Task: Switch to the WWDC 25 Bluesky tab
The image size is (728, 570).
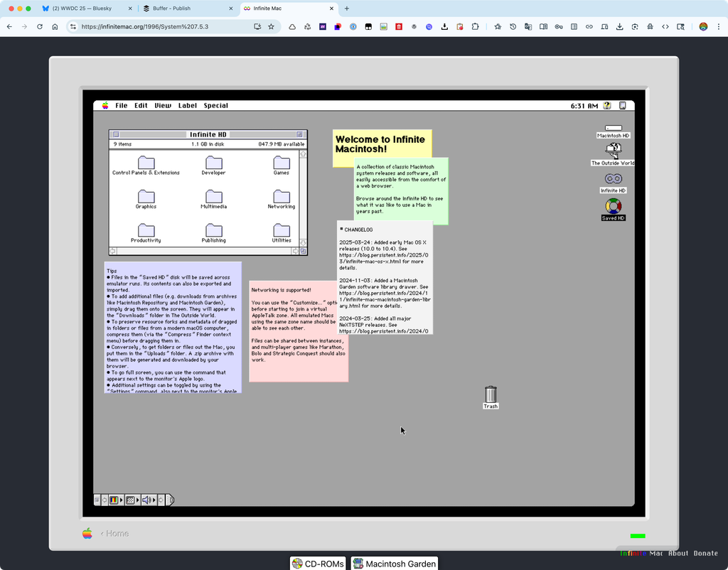Action: 86,9
